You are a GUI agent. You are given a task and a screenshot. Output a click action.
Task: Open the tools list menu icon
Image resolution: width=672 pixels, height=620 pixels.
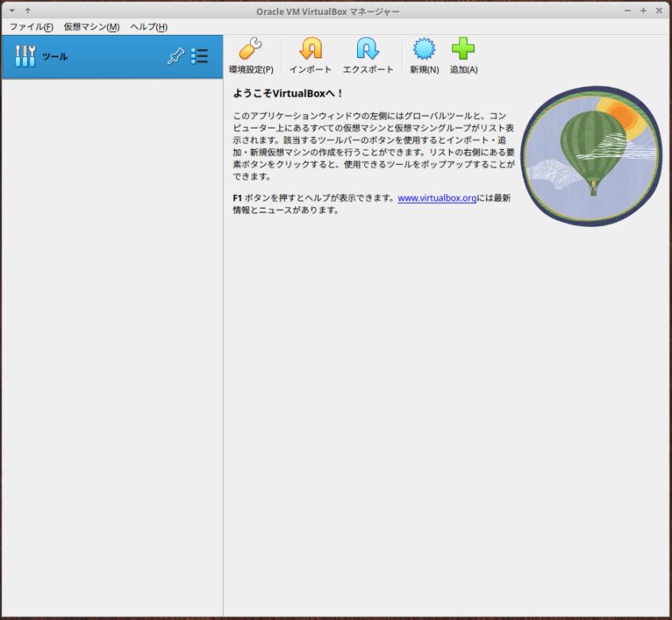coord(200,56)
